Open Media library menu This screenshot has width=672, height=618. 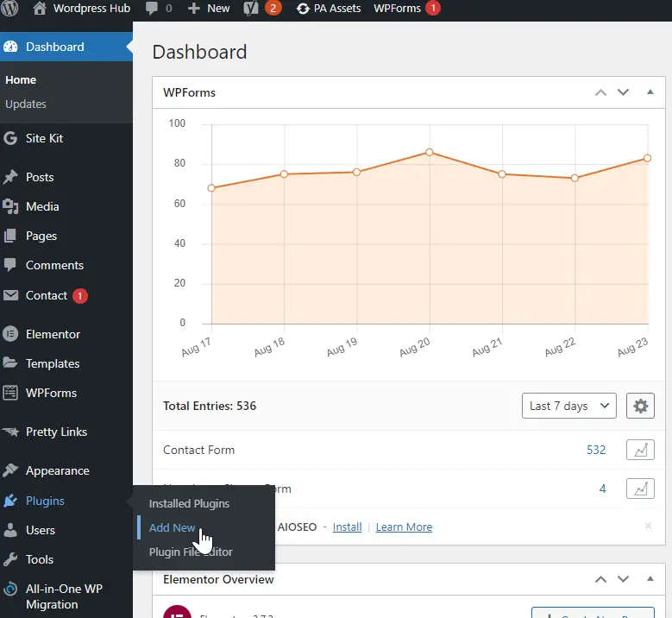tap(66, 206)
